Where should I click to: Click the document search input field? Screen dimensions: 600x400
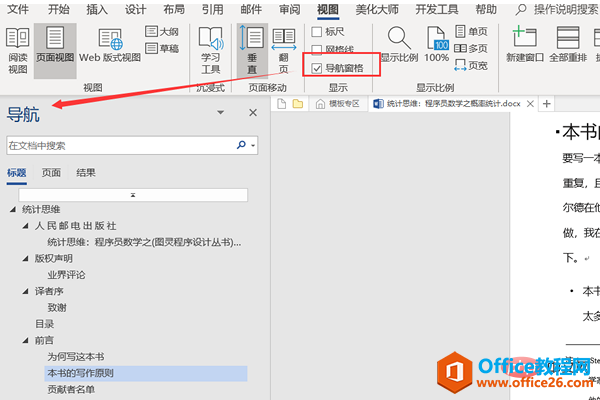click(x=120, y=146)
